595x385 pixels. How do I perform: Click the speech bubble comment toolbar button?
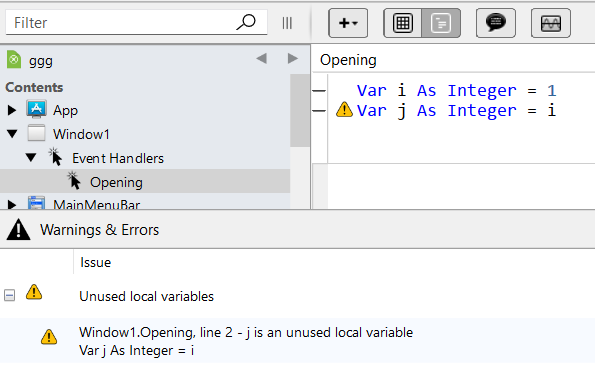496,23
